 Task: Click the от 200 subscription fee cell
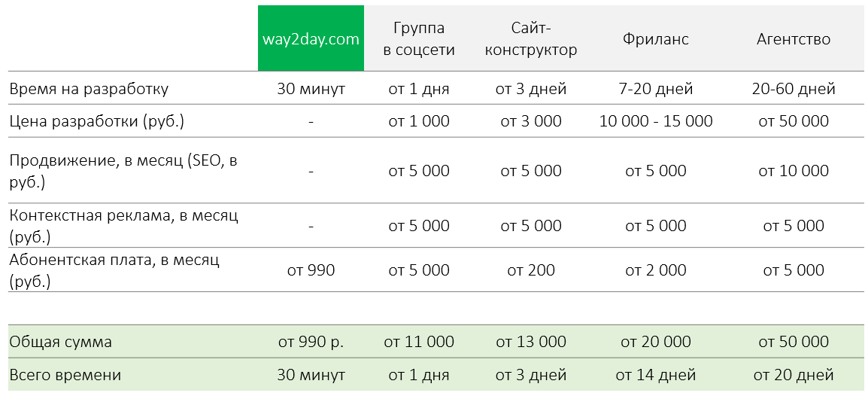click(x=531, y=270)
